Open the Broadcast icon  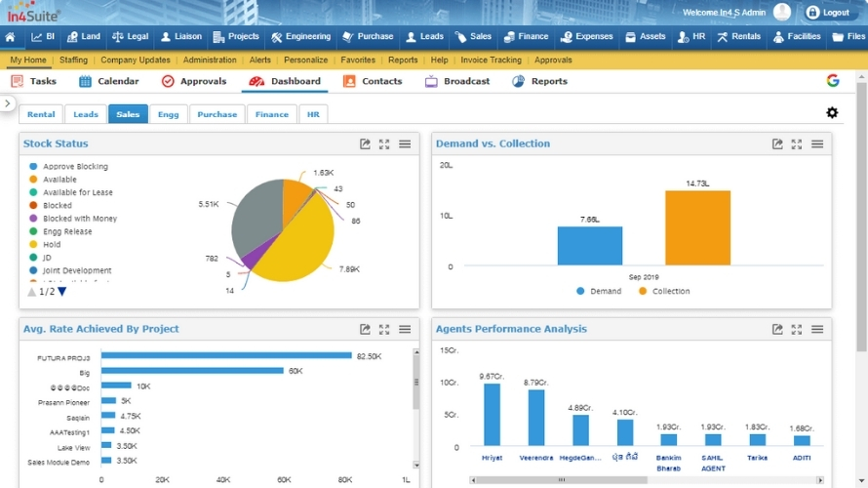[431, 81]
